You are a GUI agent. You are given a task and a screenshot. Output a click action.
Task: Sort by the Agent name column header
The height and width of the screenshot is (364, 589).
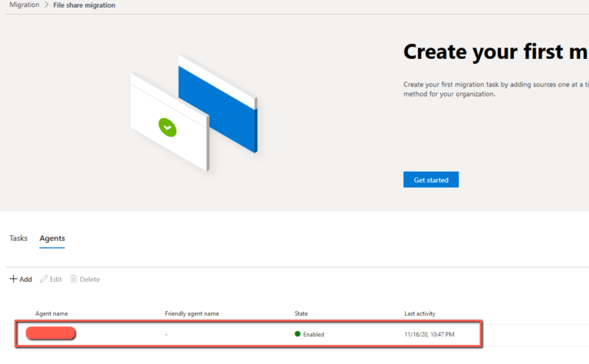coord(53,313)
